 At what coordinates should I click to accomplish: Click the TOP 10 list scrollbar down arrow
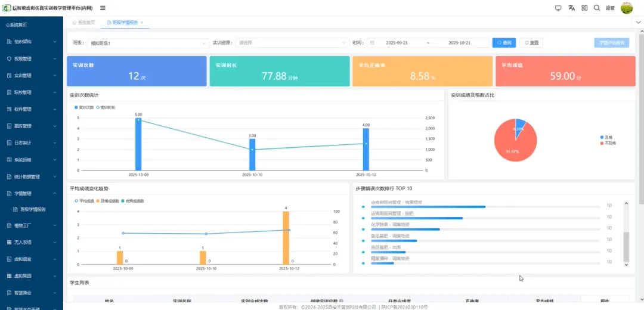pos(626,265)
